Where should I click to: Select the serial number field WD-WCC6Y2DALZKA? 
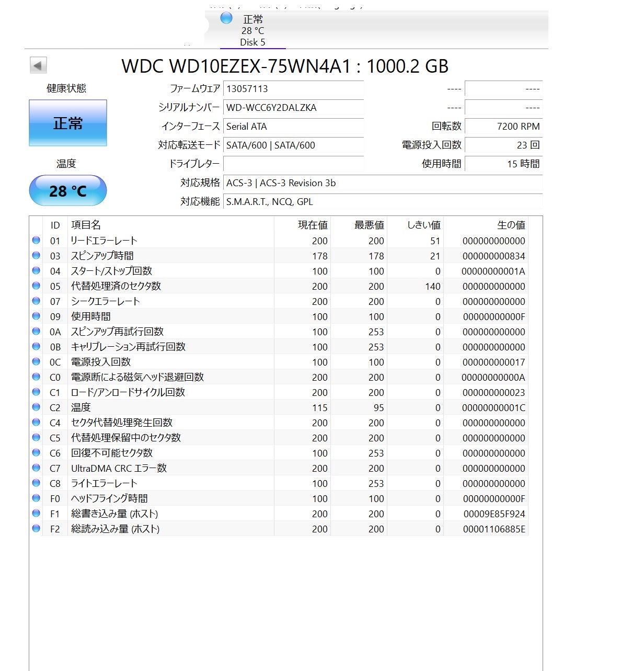(x=293, y=107)
